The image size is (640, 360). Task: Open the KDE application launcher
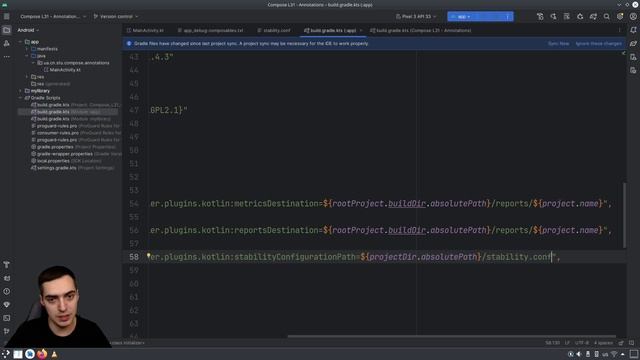coord(6,354)
